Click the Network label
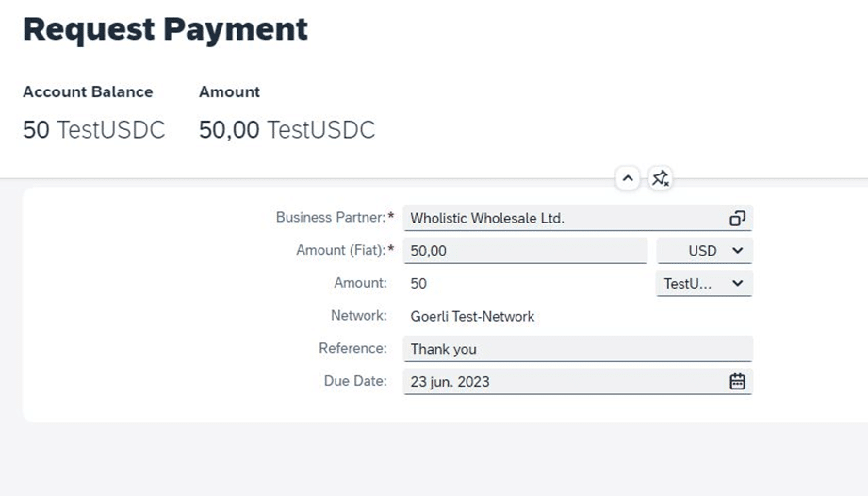Viewport: 868px width, 496px height. point(359,316)
